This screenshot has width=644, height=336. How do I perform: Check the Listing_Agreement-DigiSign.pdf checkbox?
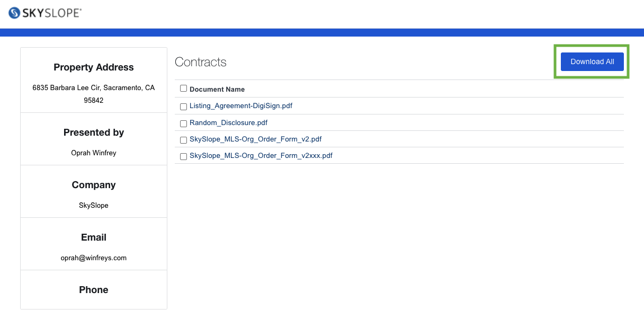pyautogui.click(x=183, y=107)
